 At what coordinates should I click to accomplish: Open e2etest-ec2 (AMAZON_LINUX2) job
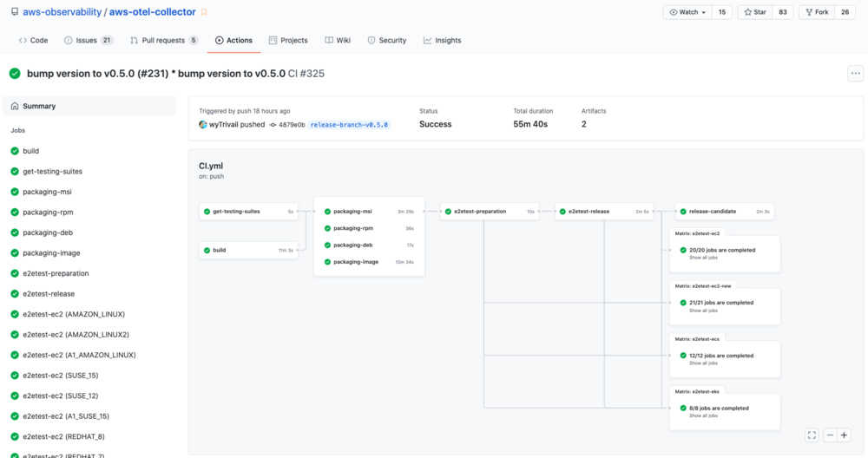click(76, 335)
